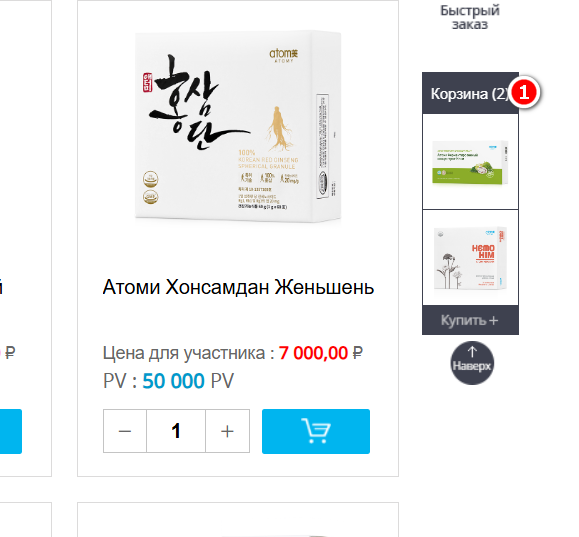Image resolution: width=579 pixels, height=537 pixels.
Task: Open the green box product in cart
Action: click(470, 162)
